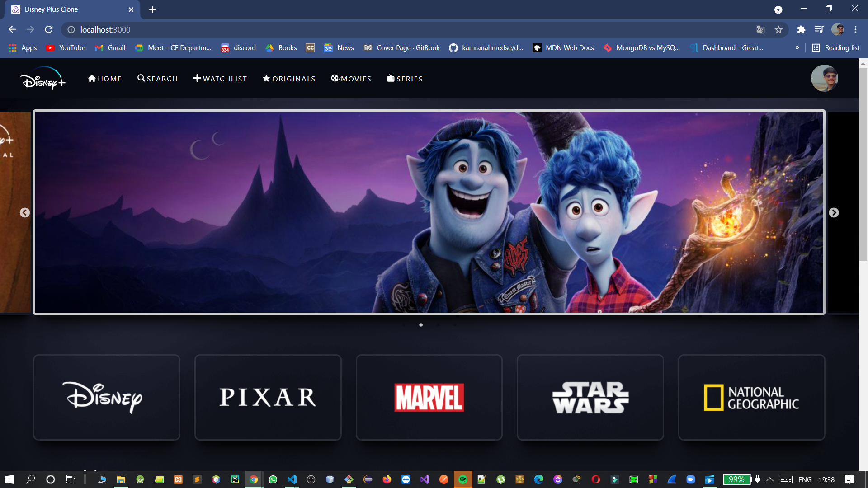The image size is (868, 488).
Task: Open the tab search dropdown
Action: pyautogui.click(x=778, y=9)
